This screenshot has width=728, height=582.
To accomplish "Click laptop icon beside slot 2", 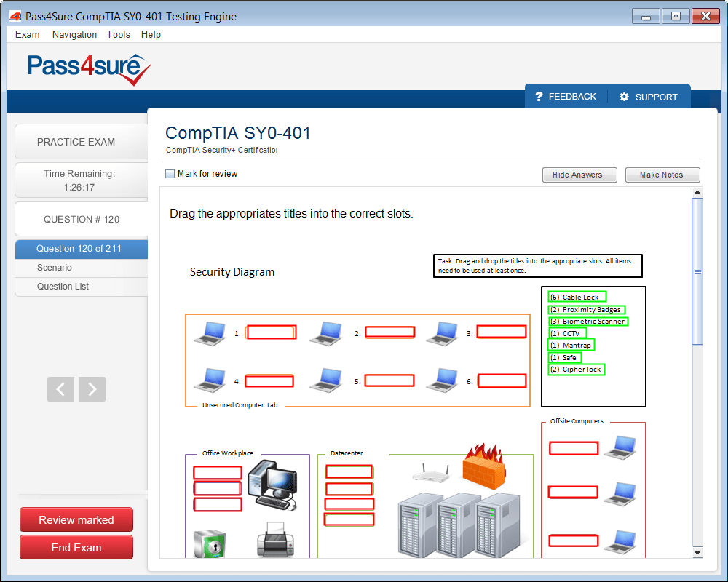I will (327, 333).
